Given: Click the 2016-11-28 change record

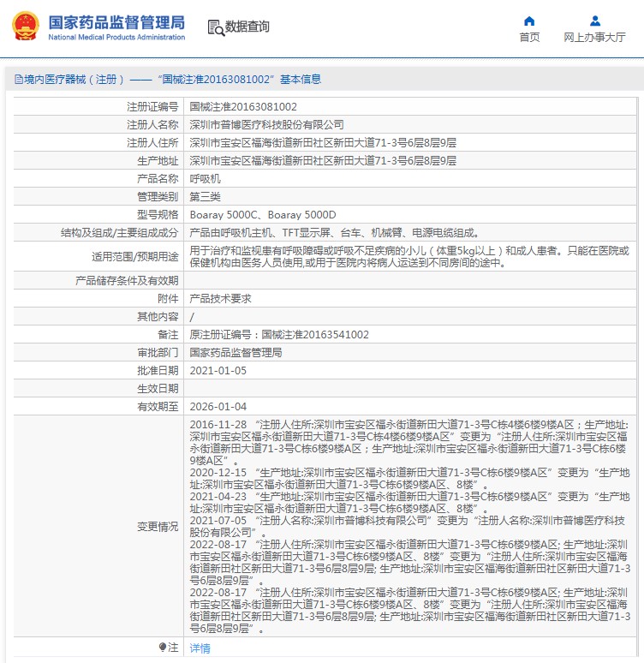Looking at the screenshot, I should pyautogui.click(x=409, y=442).
